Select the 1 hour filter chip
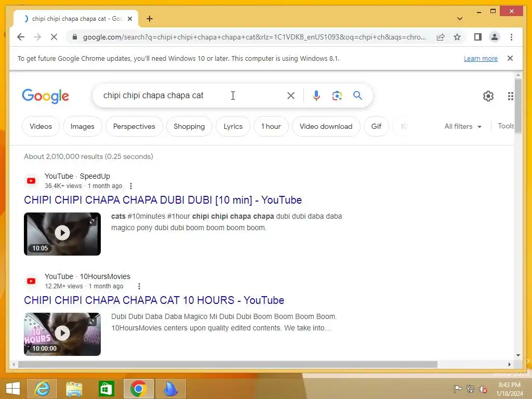The width and height of the screenshot is (532, 399). click(271, 126)
